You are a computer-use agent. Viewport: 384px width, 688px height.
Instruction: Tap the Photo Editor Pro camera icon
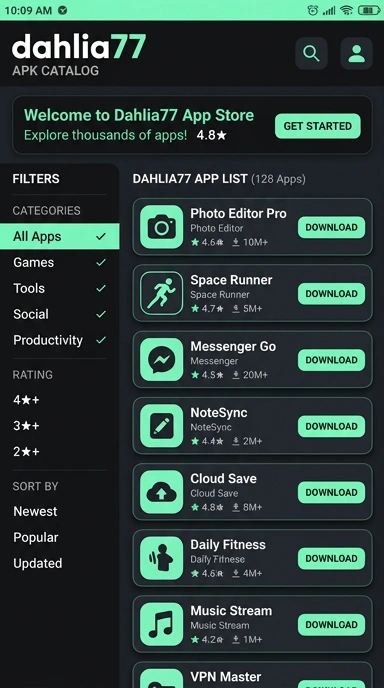161,227
